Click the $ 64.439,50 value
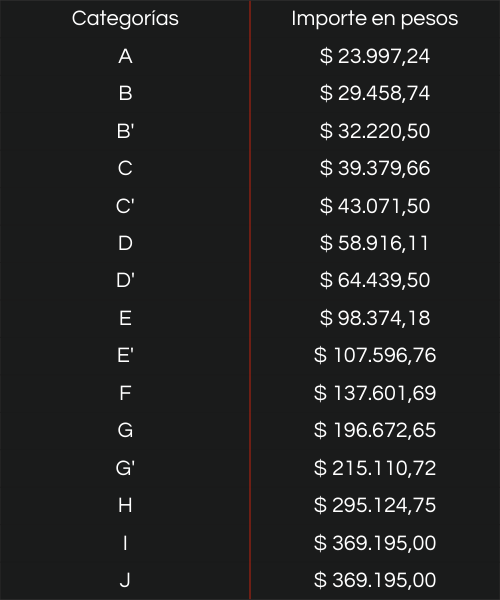This screenshot has height=600, width=500. (x=375, y=280)
